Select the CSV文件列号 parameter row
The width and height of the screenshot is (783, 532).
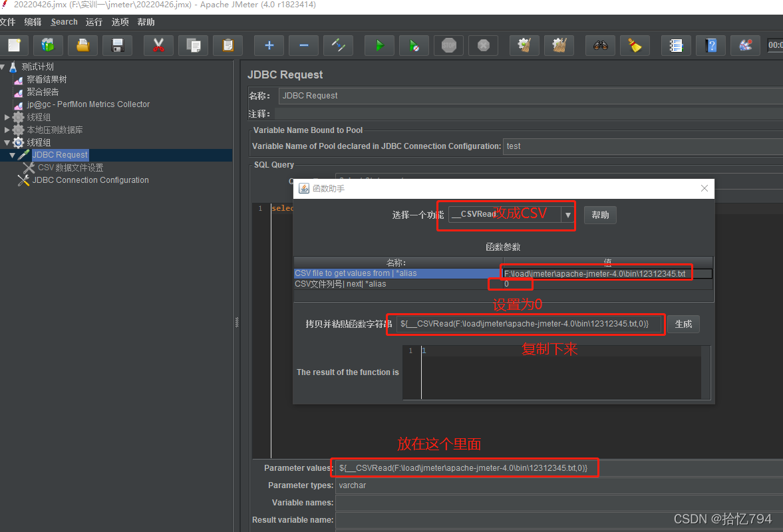(x=398, y=284)
